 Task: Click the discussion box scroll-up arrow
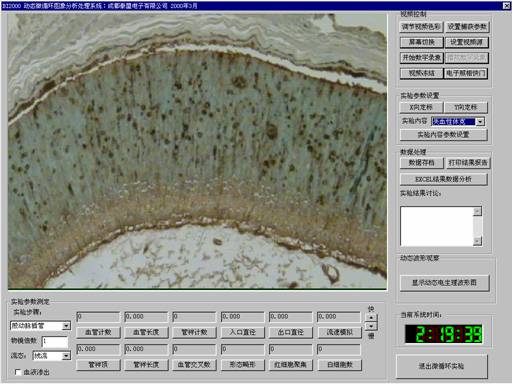(477, 211)
